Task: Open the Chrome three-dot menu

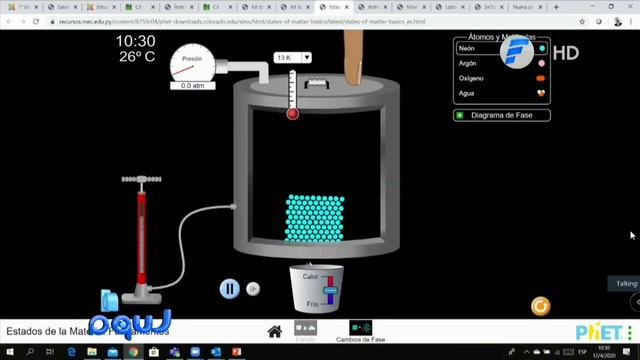Action: [631, 22]
